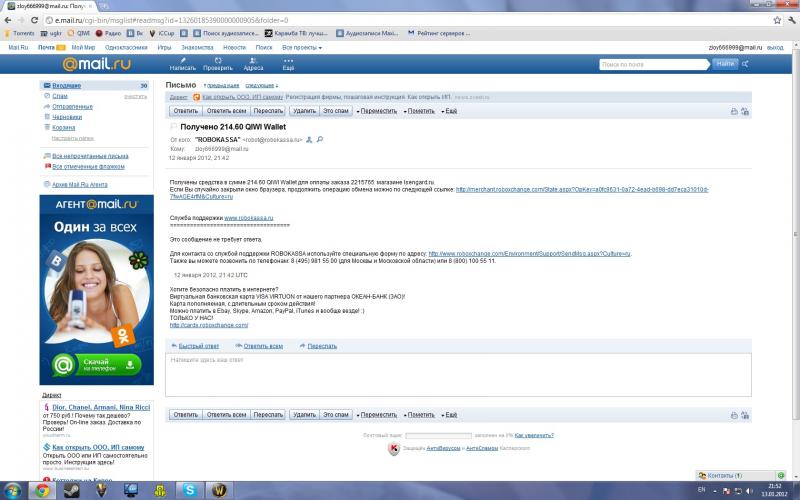
Task: Open Знакомства in top navigation
Action: (197, 47)
